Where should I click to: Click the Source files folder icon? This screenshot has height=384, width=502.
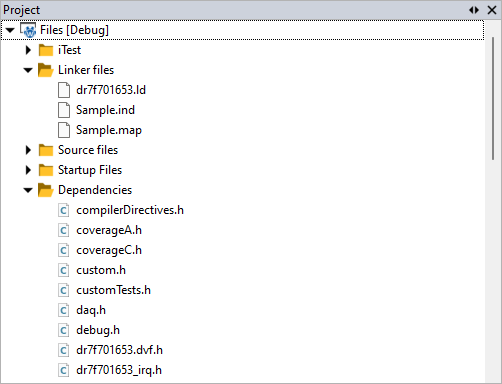click(x=46, y=150)
